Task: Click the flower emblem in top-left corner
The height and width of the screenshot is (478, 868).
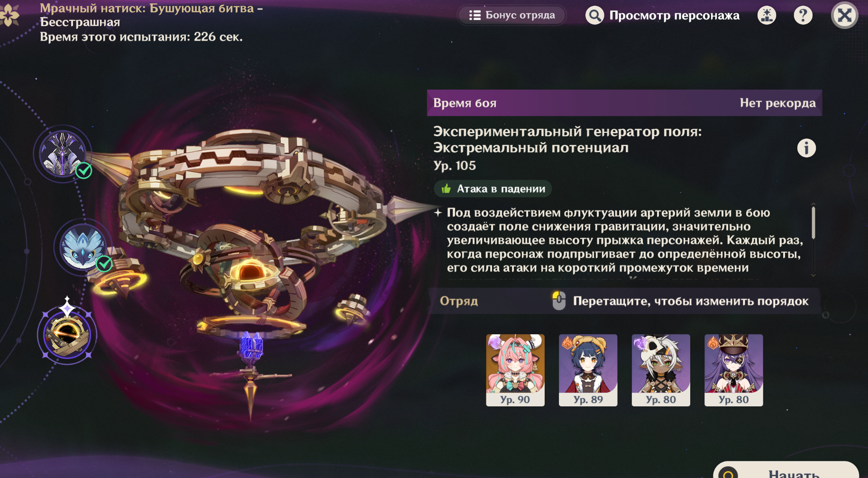Action: click(x=9, y=14)
